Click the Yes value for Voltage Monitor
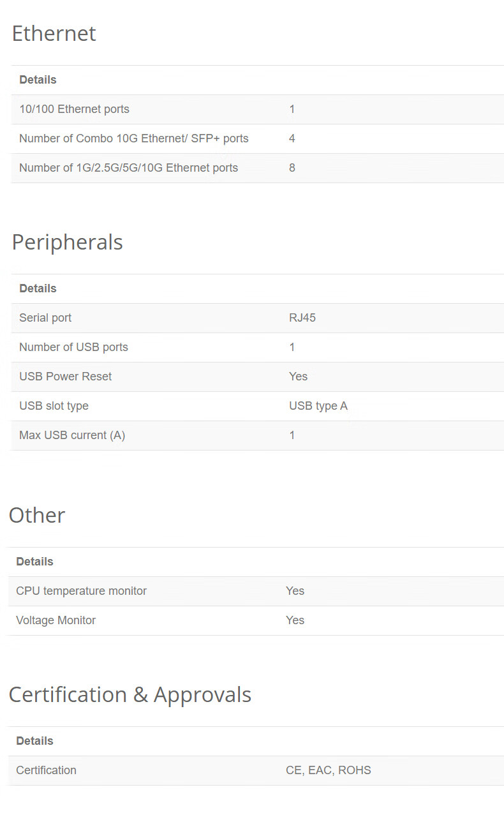 coord(295,620)
